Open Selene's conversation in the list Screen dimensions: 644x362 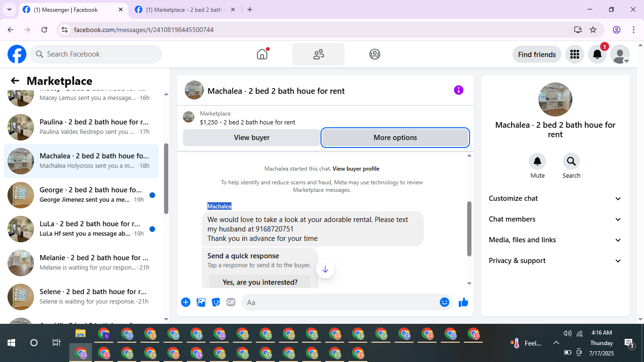(81, 297)
